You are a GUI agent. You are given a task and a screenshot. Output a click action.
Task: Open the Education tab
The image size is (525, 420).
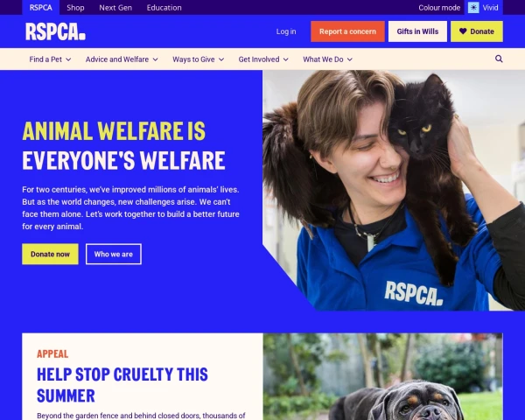pos(164,7)
